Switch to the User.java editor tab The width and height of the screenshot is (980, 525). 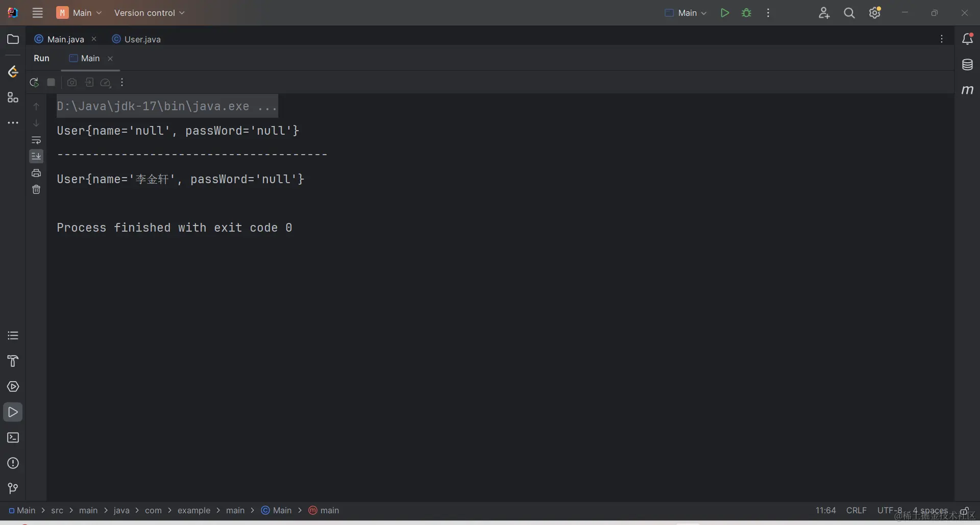click(136, 39)
